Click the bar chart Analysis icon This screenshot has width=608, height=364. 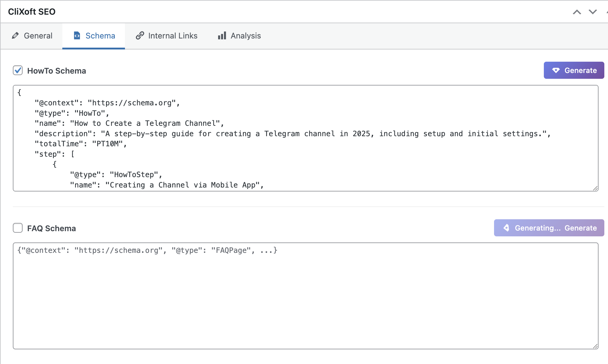point(222,36)
